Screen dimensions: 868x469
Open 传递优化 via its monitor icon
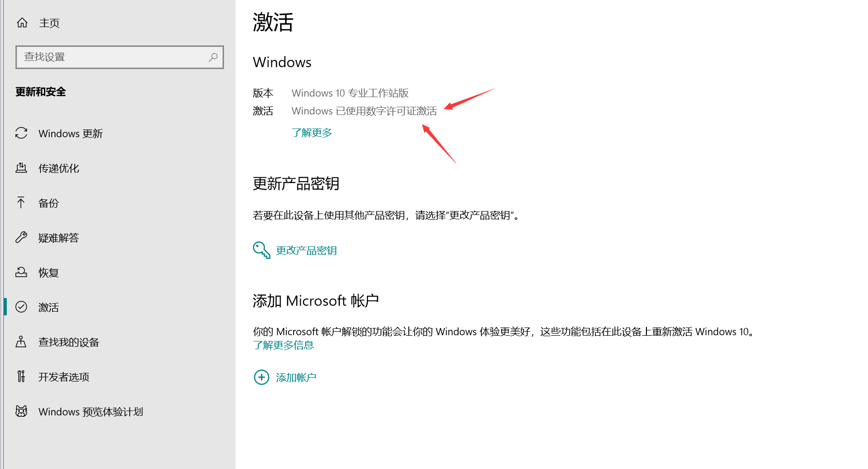tap(22, 168)
